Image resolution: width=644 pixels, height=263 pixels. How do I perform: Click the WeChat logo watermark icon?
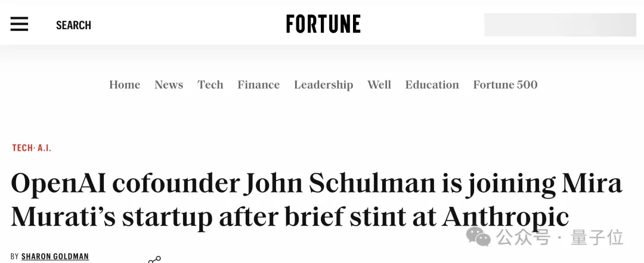(478, 237)
